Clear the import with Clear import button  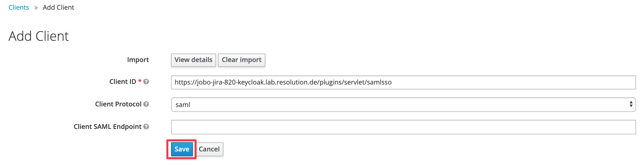coord(242,60)
